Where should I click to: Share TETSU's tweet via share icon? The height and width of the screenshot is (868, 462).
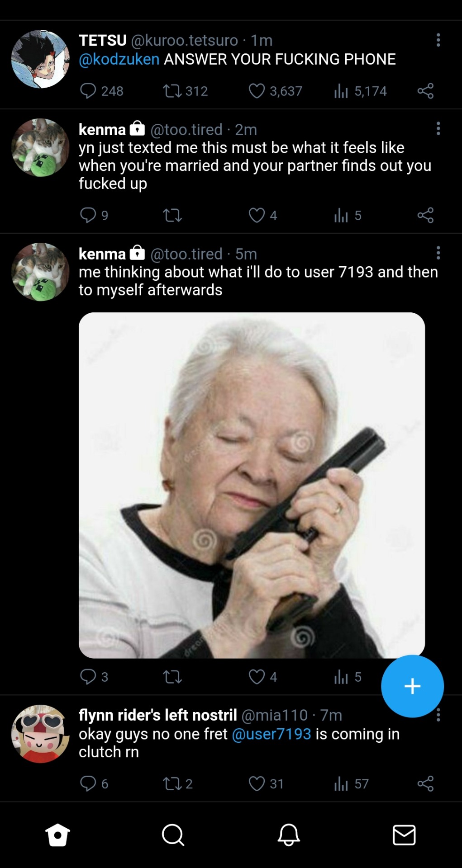point(425,91)
